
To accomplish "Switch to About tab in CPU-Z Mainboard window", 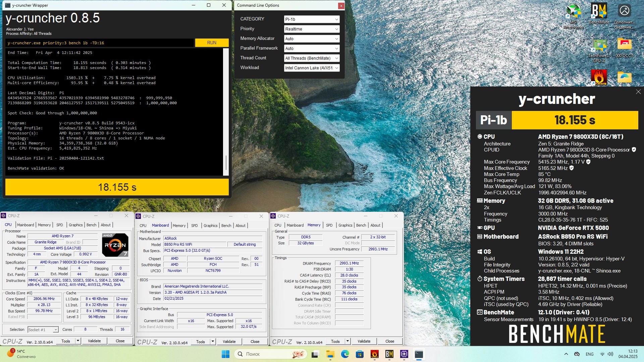I will pyautogui.click(x=240, y=226).
